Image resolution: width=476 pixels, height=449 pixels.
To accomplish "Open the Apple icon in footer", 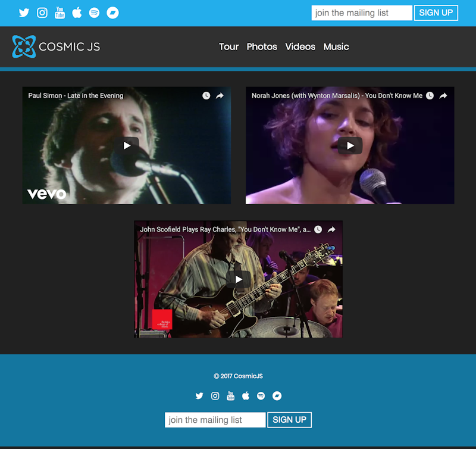I will (246, 396).
